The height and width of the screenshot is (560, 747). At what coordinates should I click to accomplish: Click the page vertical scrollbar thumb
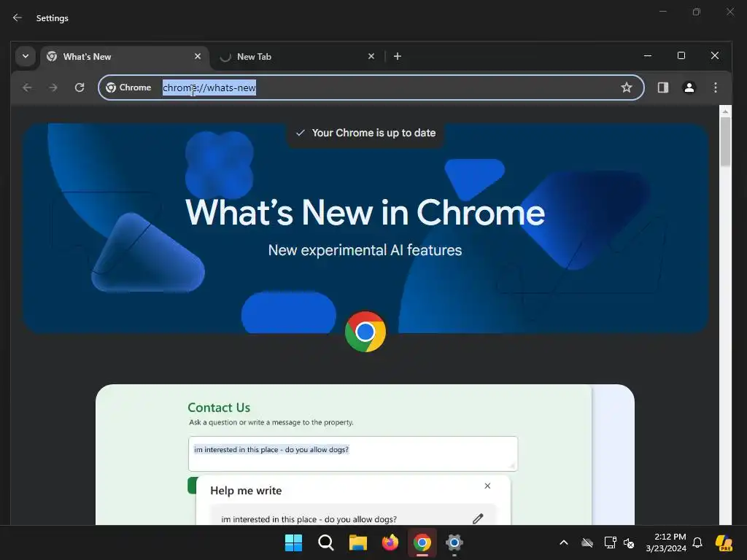coord(725,141)
